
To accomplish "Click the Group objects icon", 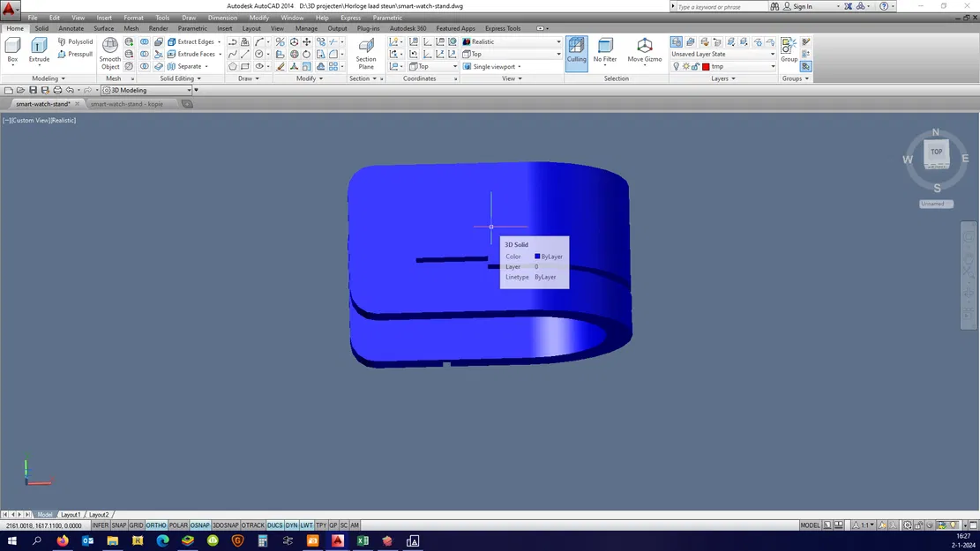I will [x=789, y=49].
